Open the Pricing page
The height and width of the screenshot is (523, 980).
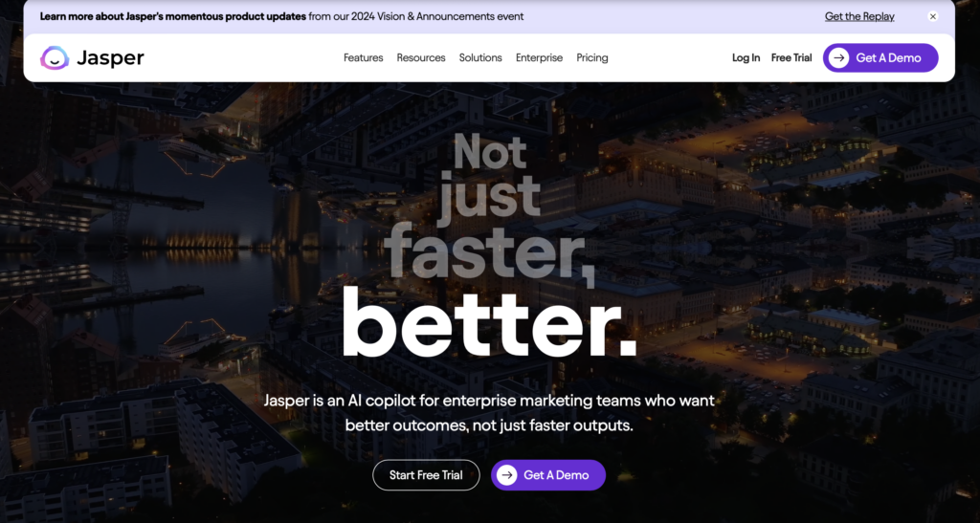click(591, 58)
